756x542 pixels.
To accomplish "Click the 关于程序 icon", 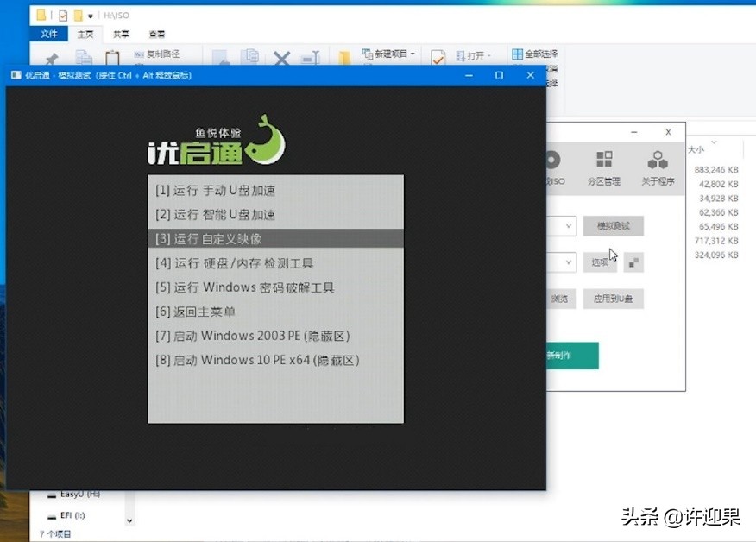I will pyautogui.click(x=658, y=168).
